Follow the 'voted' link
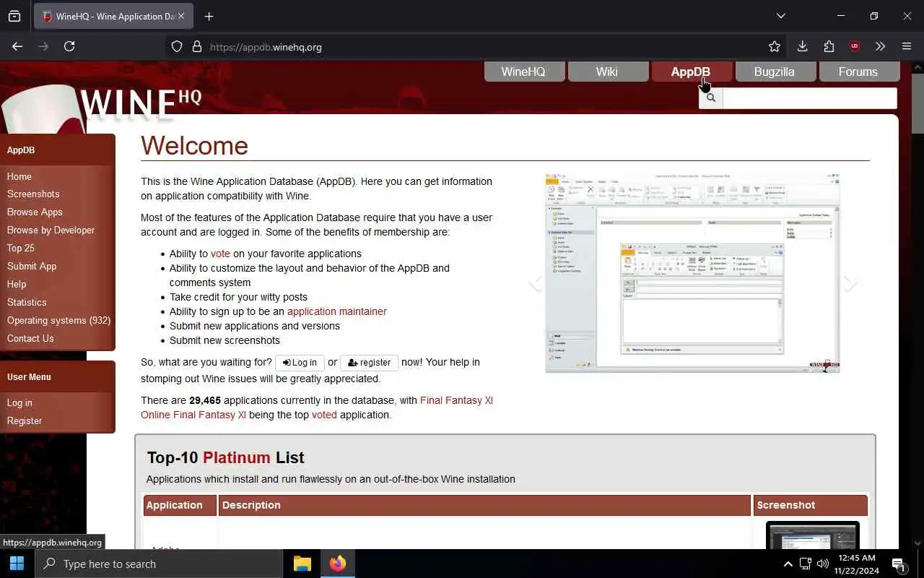 (x=324, y=415)
